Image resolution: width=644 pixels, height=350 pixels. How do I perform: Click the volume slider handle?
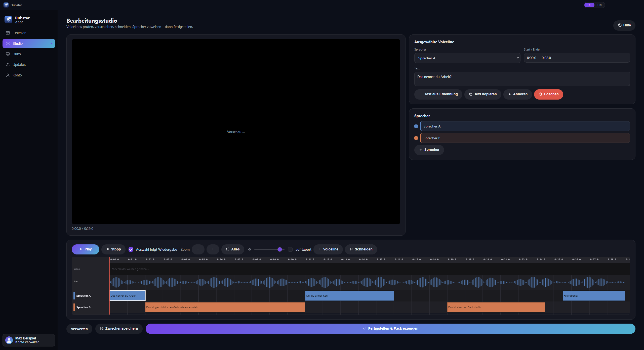point(280,249)
